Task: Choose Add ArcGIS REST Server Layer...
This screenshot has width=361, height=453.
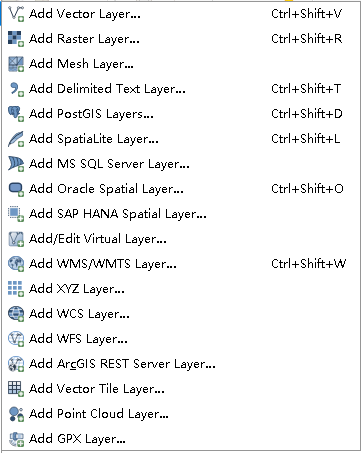Action: [180, 364]
